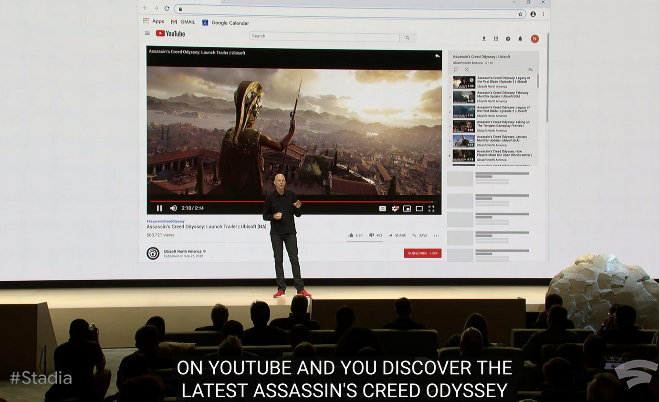Open the Chrome profile avatar

pos(533,14)
